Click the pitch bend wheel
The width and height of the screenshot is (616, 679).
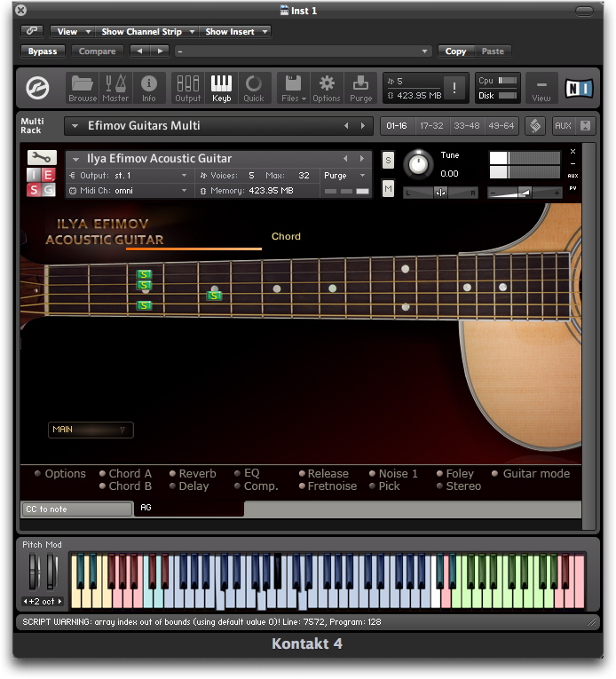[35, 572]
